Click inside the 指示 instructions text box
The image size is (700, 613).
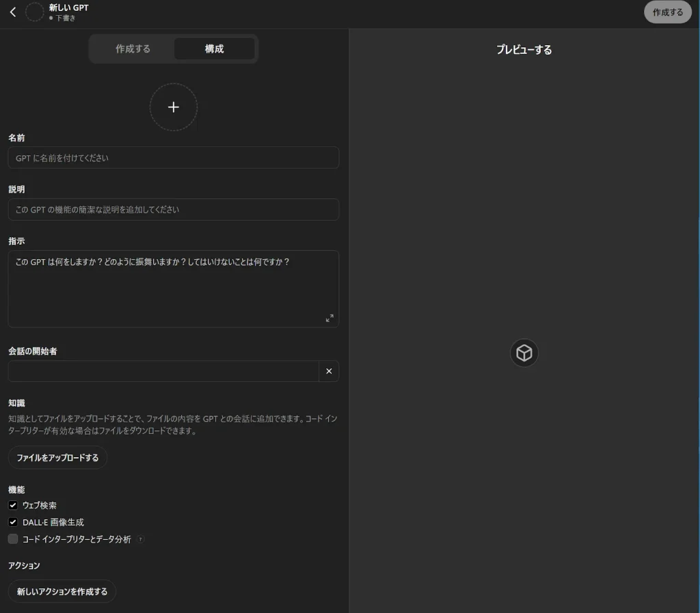[x=174, y=290]
